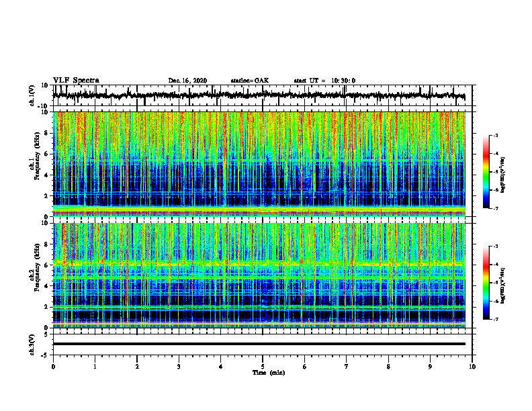
Task: Click inside the ch.1 spectrogram panel
Action: 259,164
